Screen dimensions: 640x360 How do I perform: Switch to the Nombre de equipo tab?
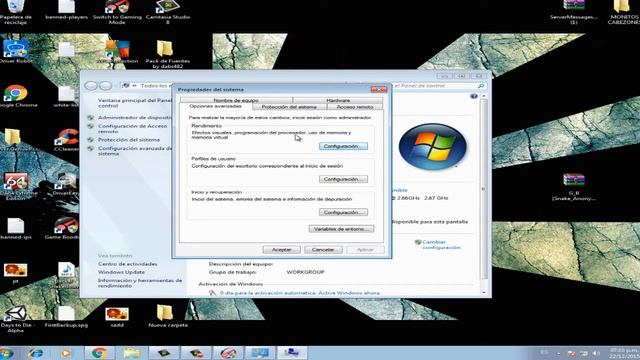point(236,100)
